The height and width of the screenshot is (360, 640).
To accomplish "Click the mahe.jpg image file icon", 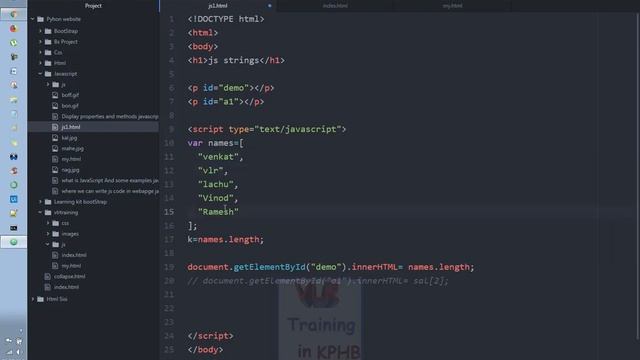I will (x=55, y=148).
